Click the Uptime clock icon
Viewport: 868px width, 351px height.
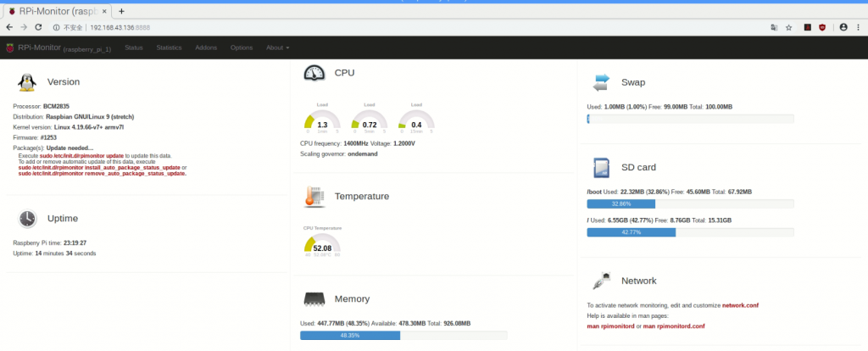click(27, 219)
